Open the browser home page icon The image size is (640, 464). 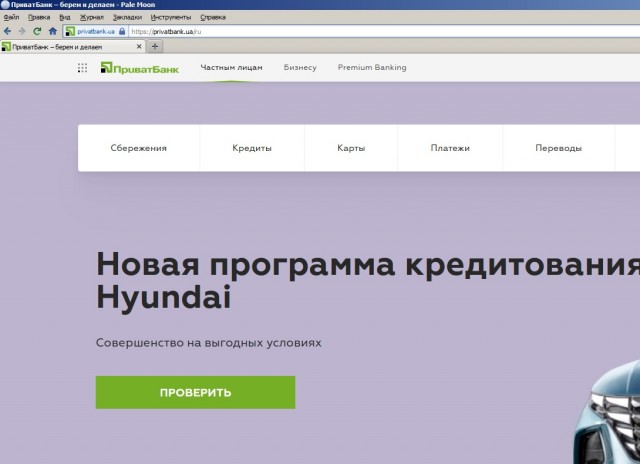[x=53, y=31]
